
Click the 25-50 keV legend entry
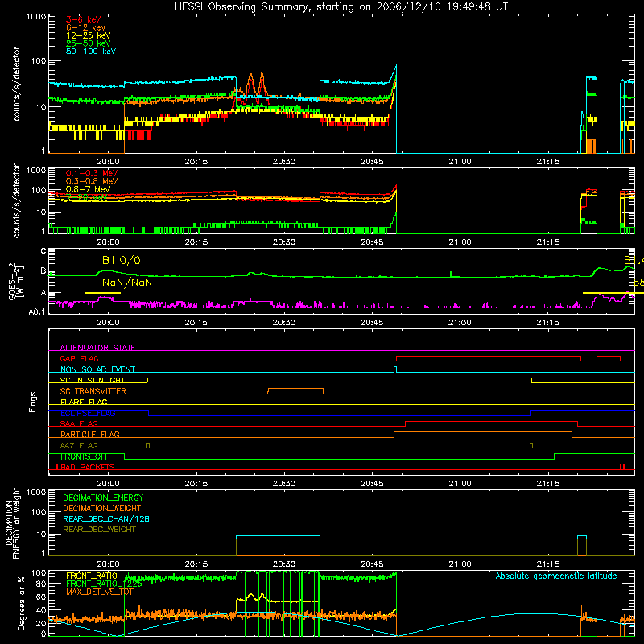pyautogui.click(x=89, y=43)
